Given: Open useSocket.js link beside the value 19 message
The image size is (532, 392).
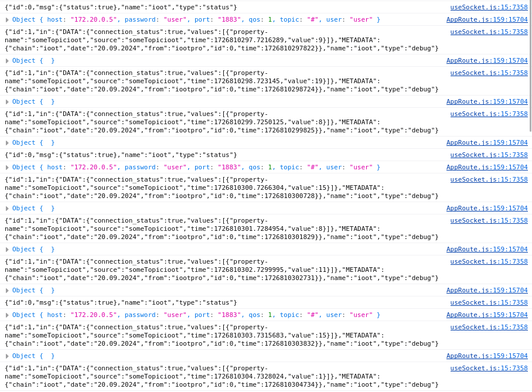Looking at the screenshot, I should (489, 73).
